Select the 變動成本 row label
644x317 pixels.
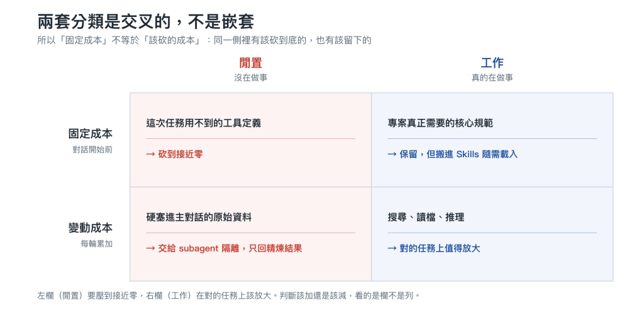tap(91, 228)
